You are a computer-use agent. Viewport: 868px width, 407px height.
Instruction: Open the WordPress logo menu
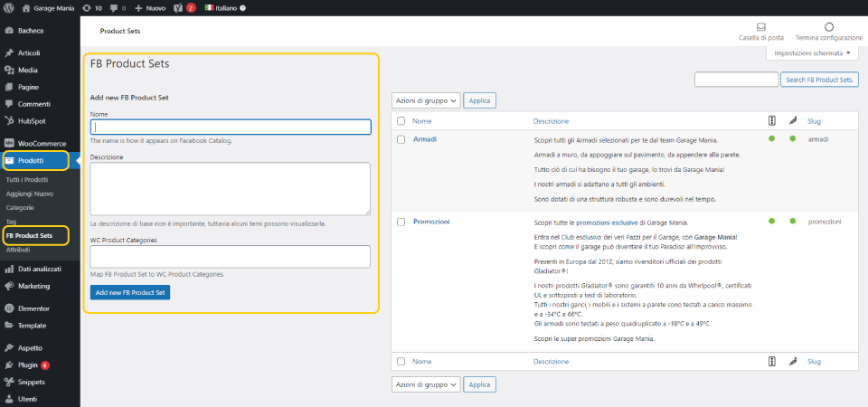tap(9, 8)
